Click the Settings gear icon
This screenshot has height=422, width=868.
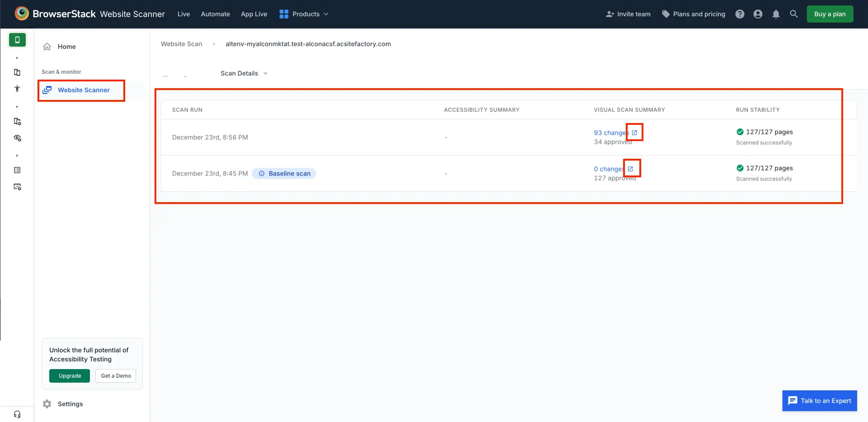[x=47, y=404]
